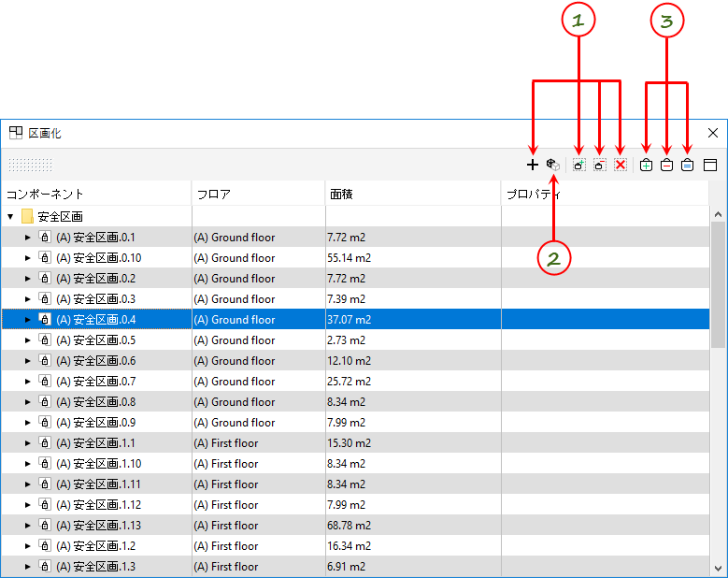Image resolution: width=728 pixels, height=578 pixels.
Task: Expand selected row (A) 安全区画.0.4
Action: tap(27, 320)
